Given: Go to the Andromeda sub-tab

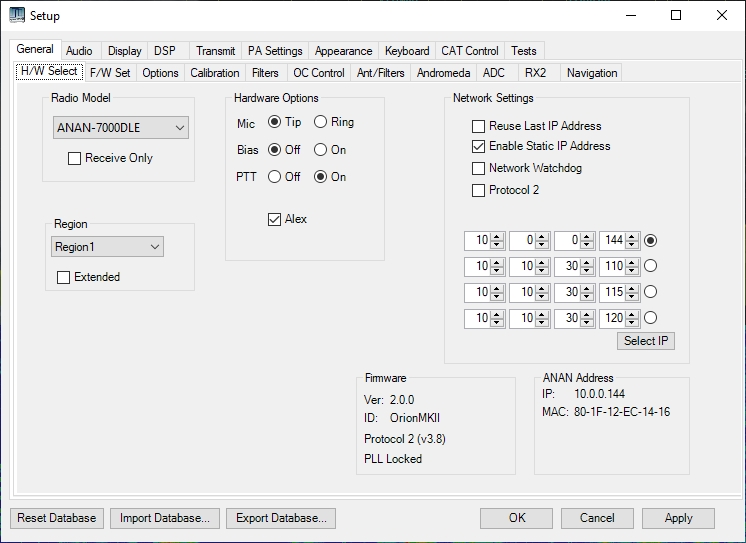Looking at the screenshot, I should click(x=443, y=73).
